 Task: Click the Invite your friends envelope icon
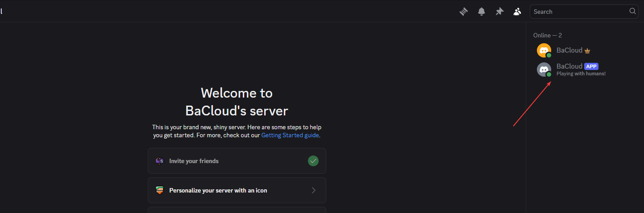(x=160, y=161)
